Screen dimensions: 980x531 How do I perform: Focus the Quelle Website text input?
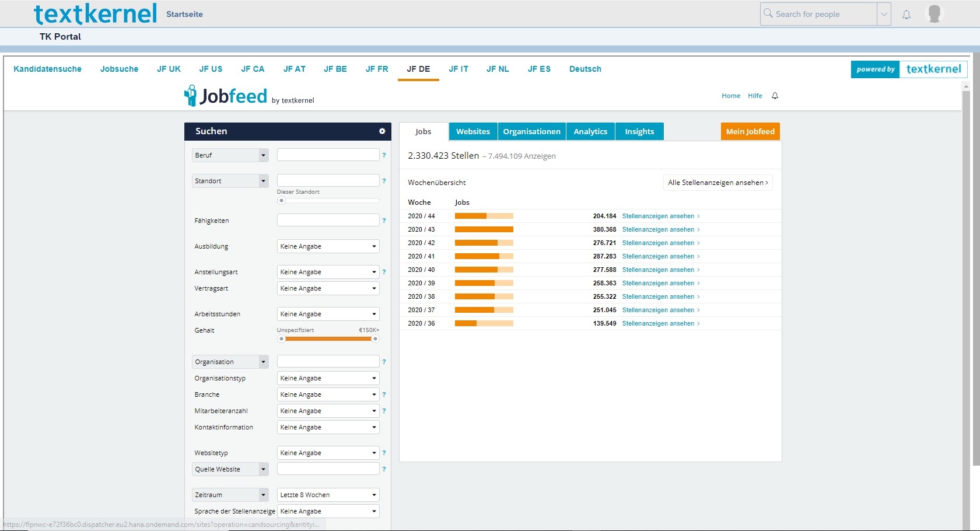pos(328,469)
